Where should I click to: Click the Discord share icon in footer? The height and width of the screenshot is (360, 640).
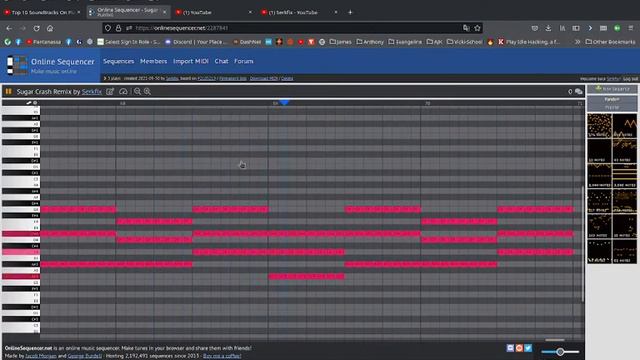point(510,348)
